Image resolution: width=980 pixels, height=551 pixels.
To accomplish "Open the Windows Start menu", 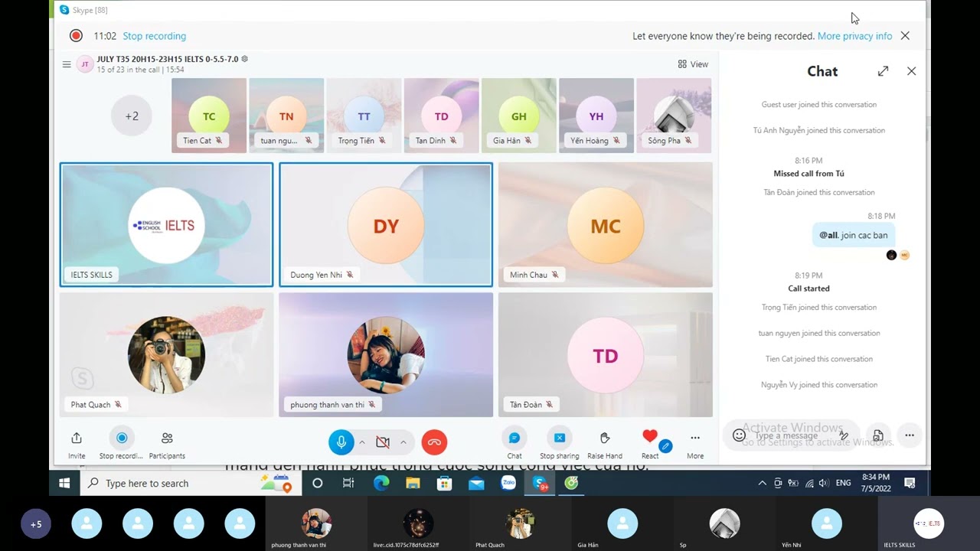I will 64,483.
